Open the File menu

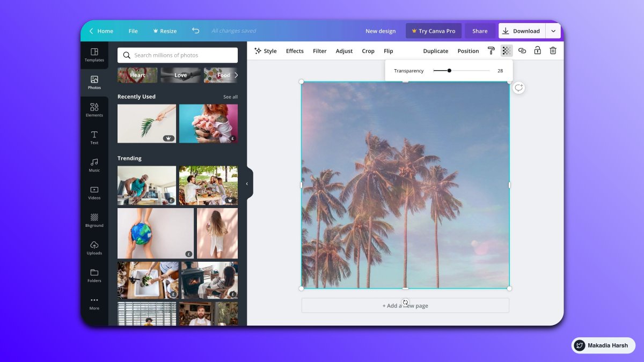point(133,31)
